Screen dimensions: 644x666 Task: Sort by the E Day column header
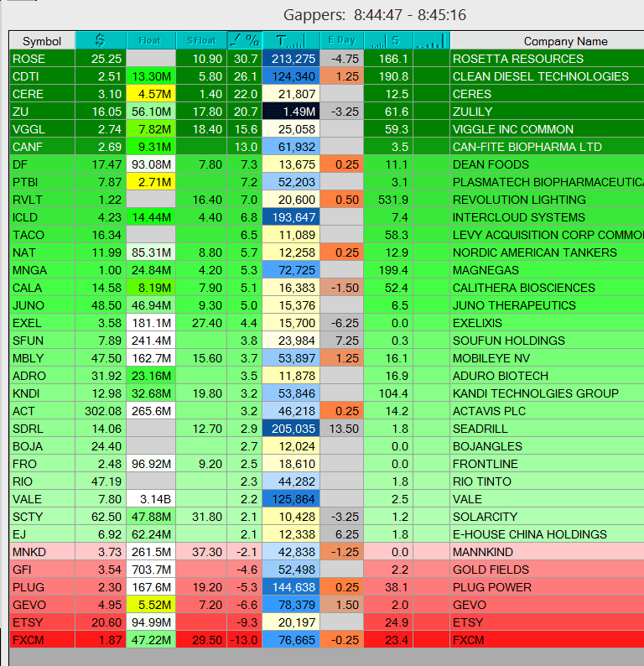pyautogui.click(x=342, y=41)
